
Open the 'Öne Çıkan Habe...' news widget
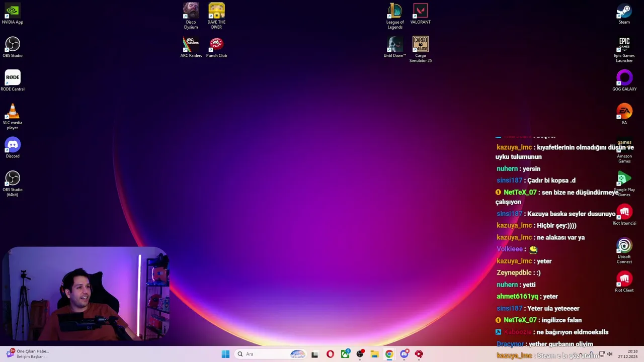(28, 354)
